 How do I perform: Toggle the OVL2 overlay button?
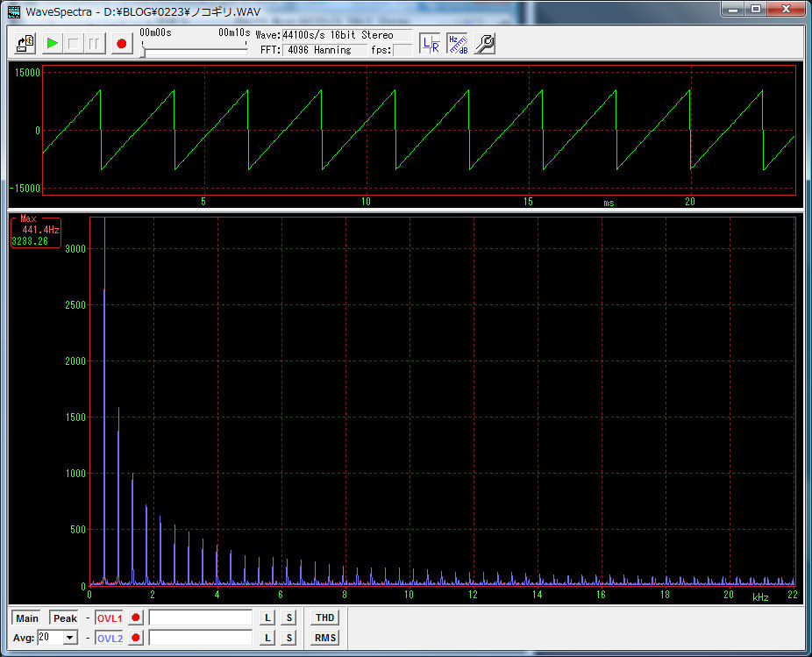[x=110, y=638]
